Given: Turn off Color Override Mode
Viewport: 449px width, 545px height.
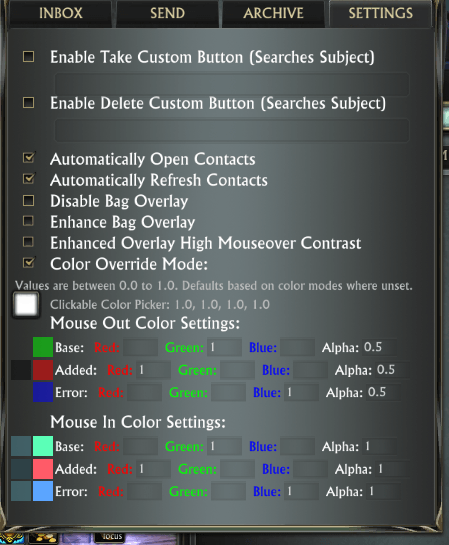Looking at the screenshot, I should (x=28, y=263).
